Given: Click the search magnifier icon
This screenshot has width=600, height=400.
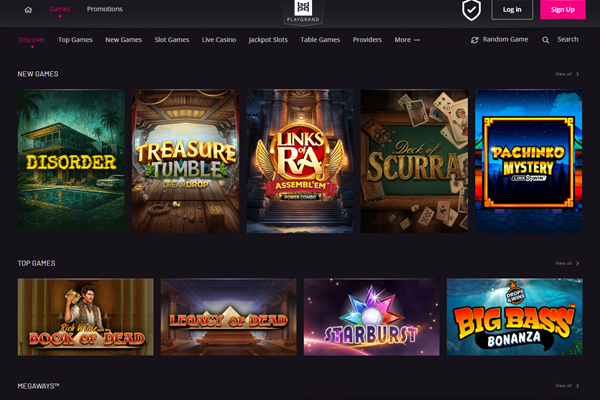Looking at the screenshot, I should coord(545,40).
